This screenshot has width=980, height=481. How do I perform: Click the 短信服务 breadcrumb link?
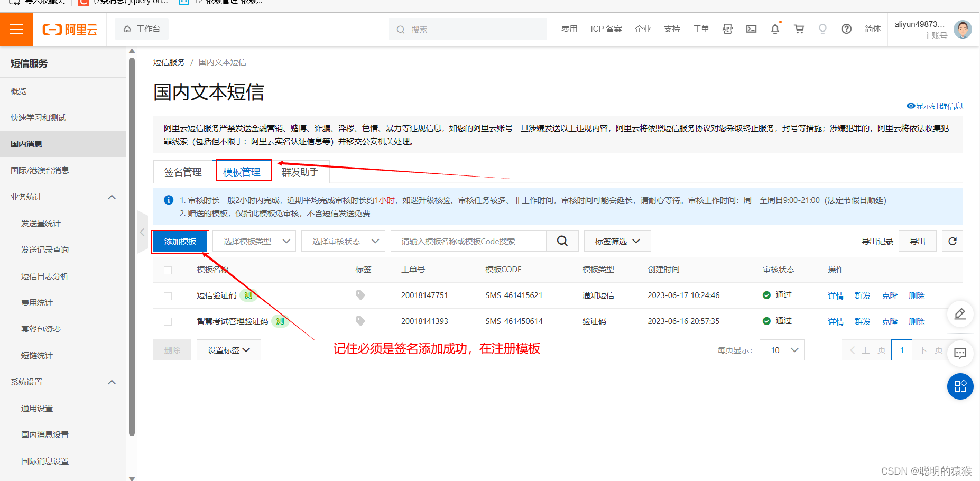coord(169,62)
